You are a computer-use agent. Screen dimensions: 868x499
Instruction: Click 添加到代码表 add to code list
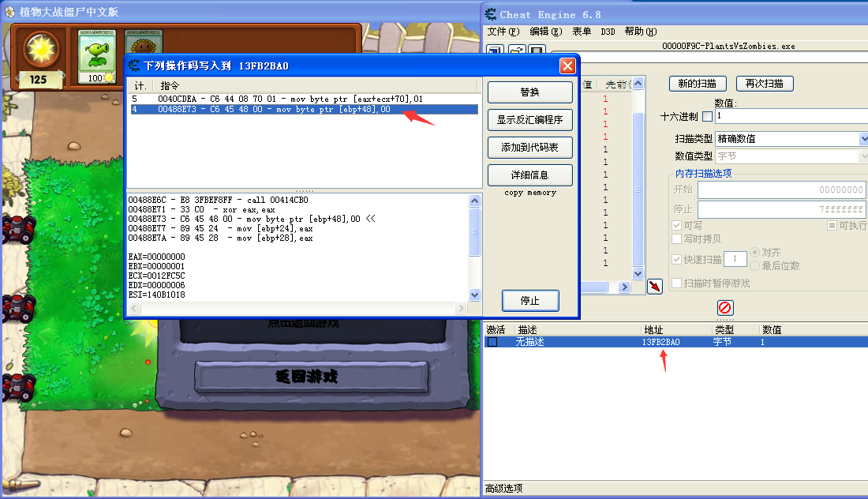click(529, 148)
